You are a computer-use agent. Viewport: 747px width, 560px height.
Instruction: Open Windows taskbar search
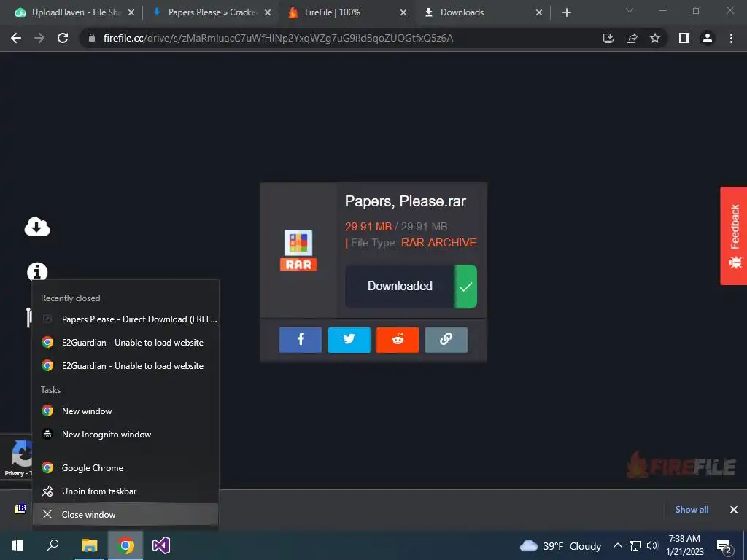53,545
